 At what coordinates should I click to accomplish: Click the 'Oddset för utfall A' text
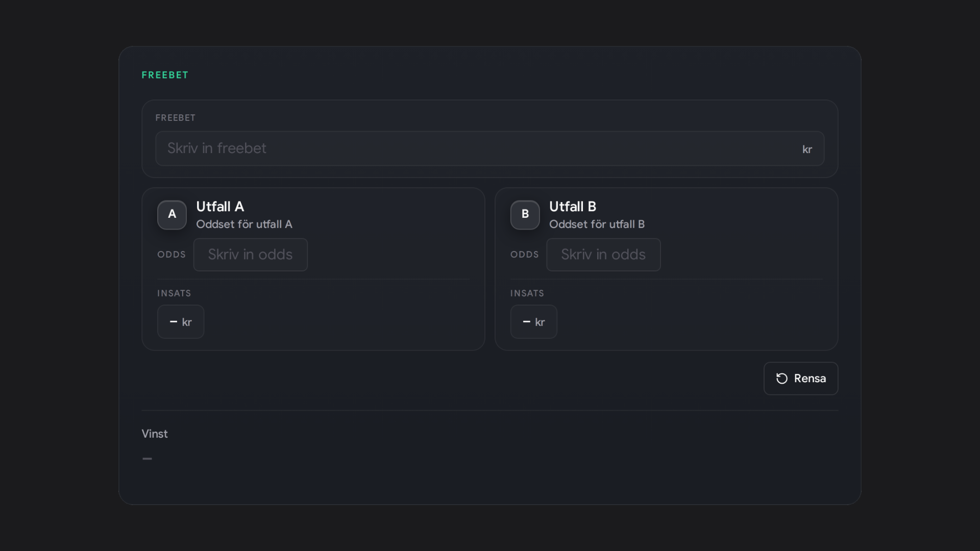244,224
